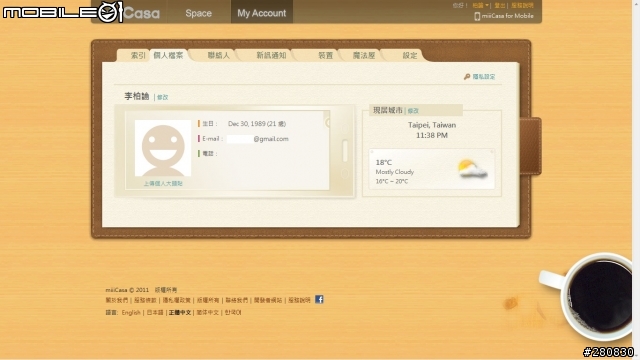Open the 魔法屋 tab
640x360 pixels.
coord(364,55)
